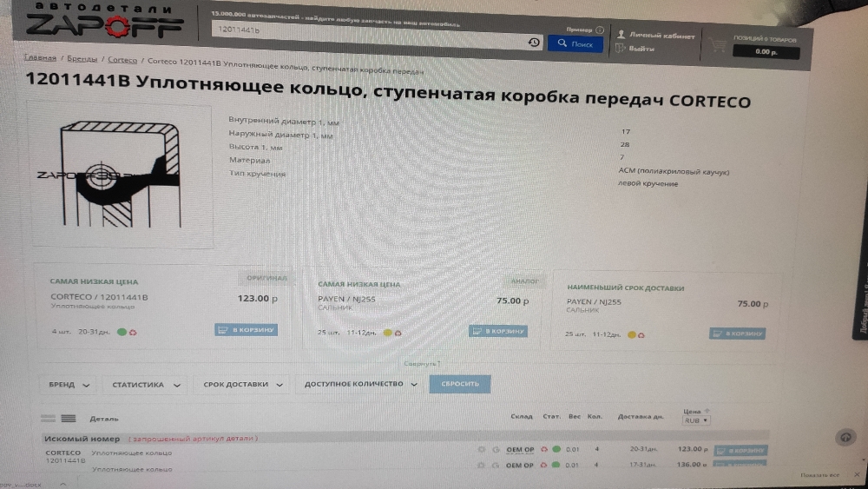Click the АНАЛОГ badge on PAYEN card

click(524, 281)
